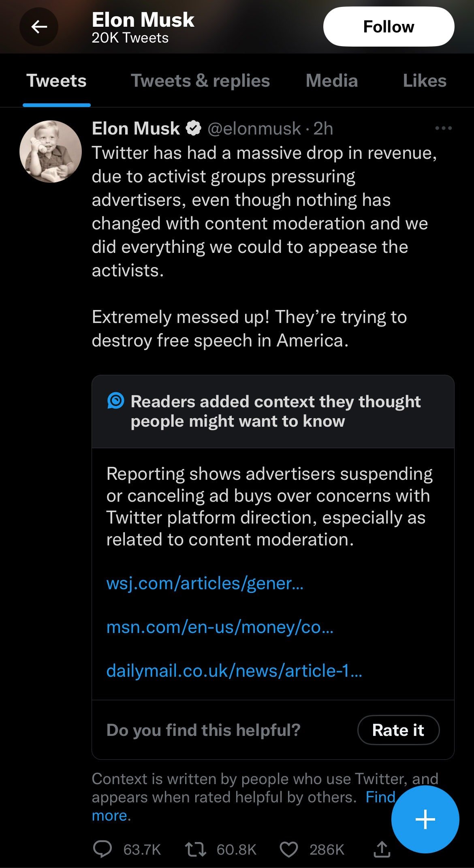Visit the dailymail.co.uk news link
Image resolution: width=474 pixels, height=868 pixels.
click(234, 671)
